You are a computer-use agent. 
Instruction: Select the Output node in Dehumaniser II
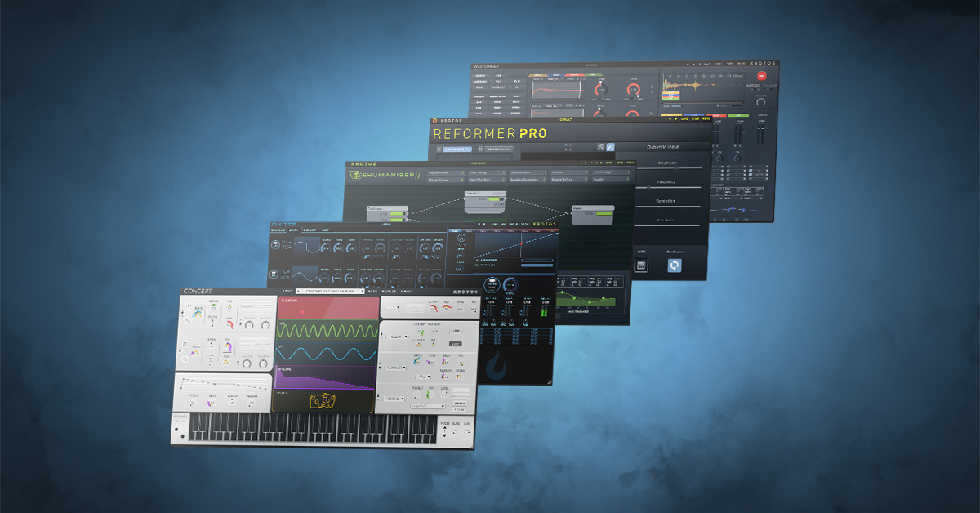[592, 215]
